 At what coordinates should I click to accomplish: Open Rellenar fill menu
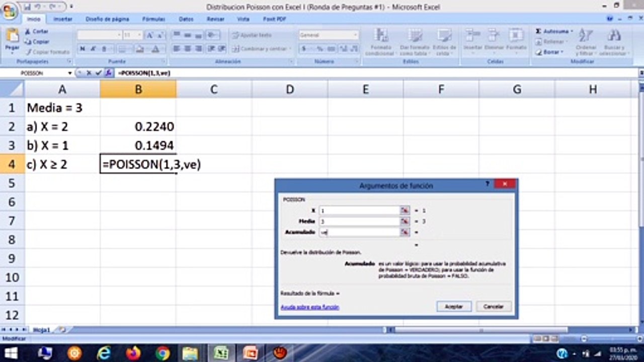click(x=552, y=42)
